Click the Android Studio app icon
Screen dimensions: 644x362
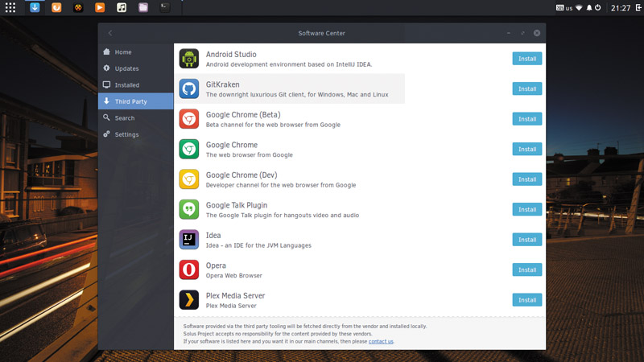point(189,59)
